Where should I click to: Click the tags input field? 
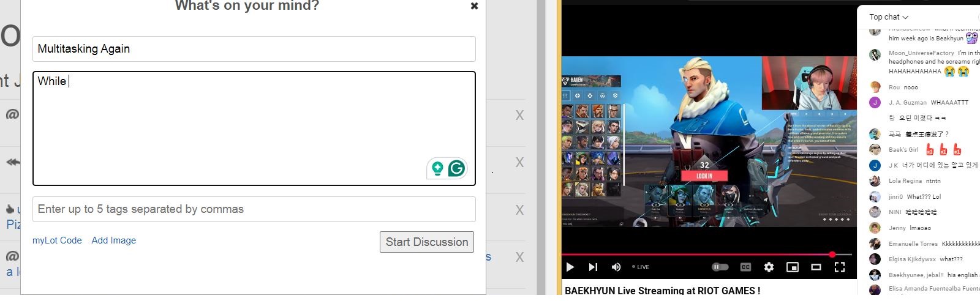tap(254, 209)
